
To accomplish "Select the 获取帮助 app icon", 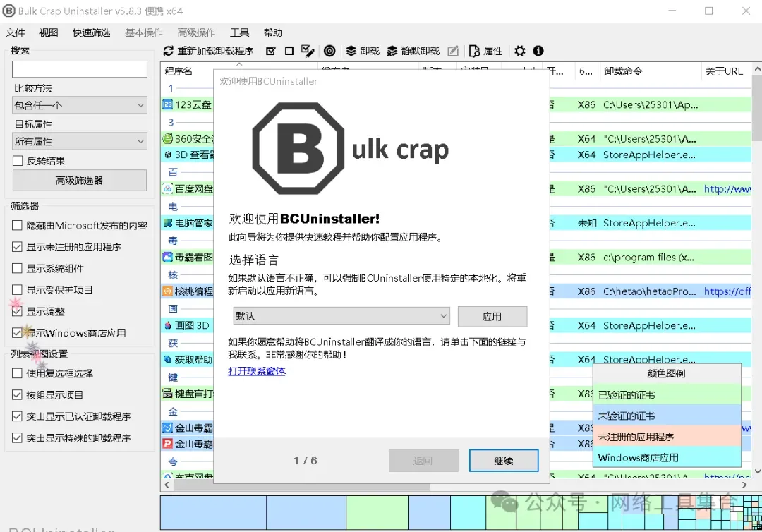I will (x=168, y=360).
